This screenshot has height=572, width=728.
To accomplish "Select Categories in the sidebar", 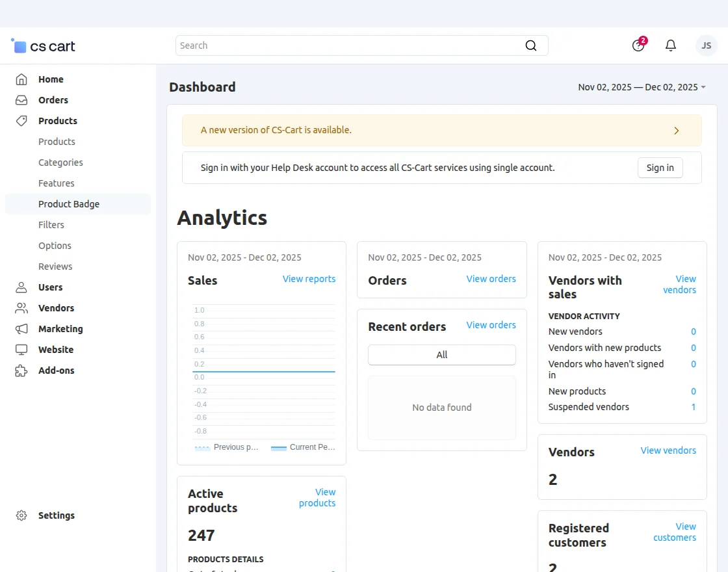I will [60, 162].
